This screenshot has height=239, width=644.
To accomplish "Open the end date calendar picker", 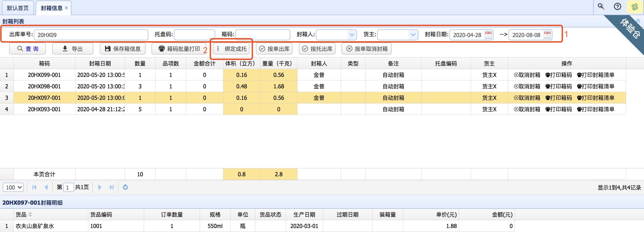I will (x=547, y=35).
